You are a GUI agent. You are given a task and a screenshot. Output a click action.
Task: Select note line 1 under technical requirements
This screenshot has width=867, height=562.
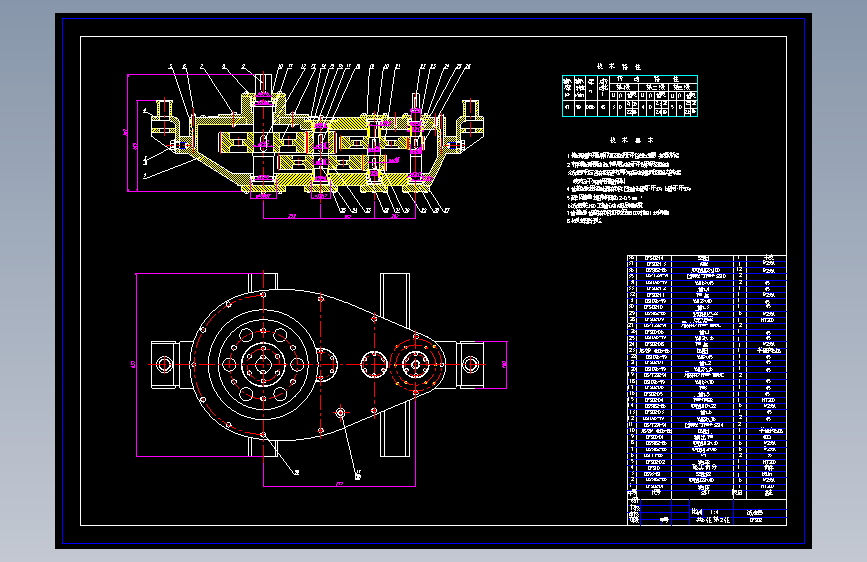pyautogui.click(x=623, y=155)
